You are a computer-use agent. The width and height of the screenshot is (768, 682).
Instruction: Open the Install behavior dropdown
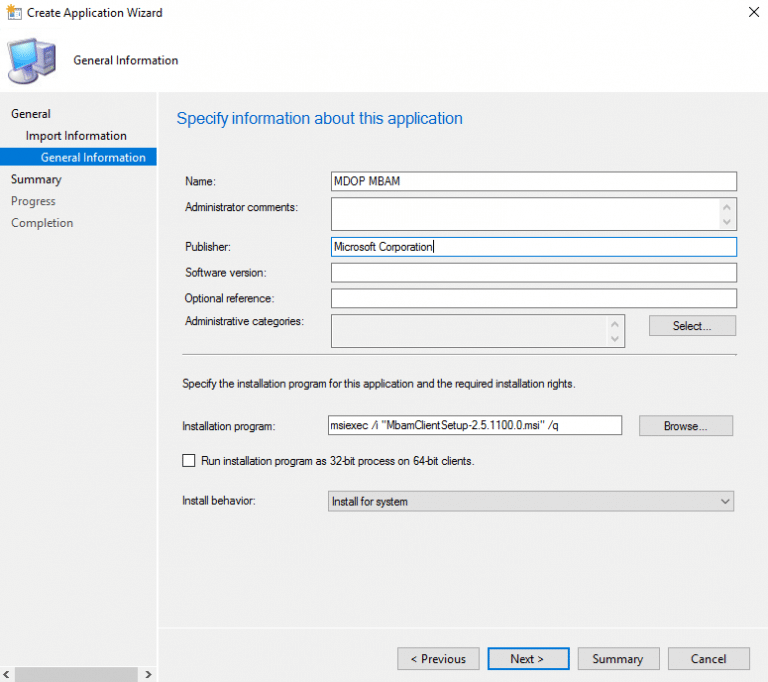(x=531, y=501)
